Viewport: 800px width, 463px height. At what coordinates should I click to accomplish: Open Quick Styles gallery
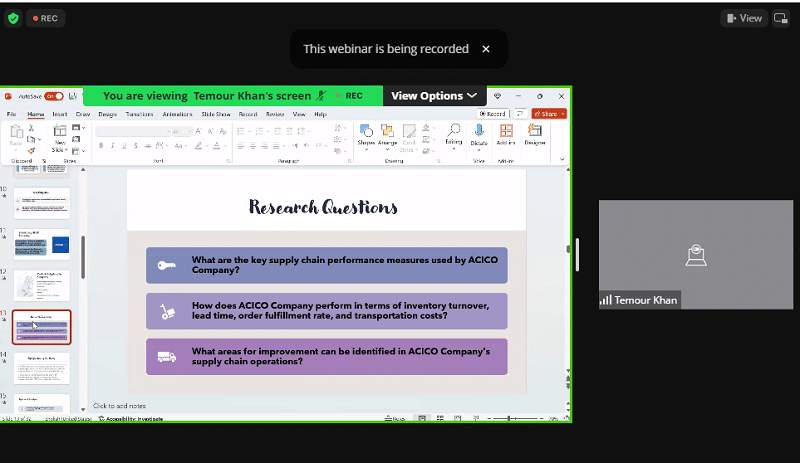409,138
